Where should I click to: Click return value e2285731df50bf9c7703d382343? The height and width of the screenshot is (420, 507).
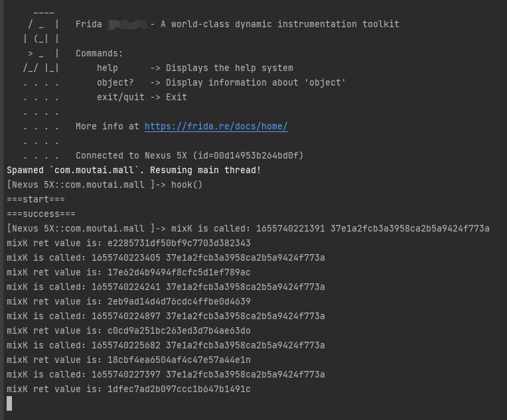coord(179,243)
